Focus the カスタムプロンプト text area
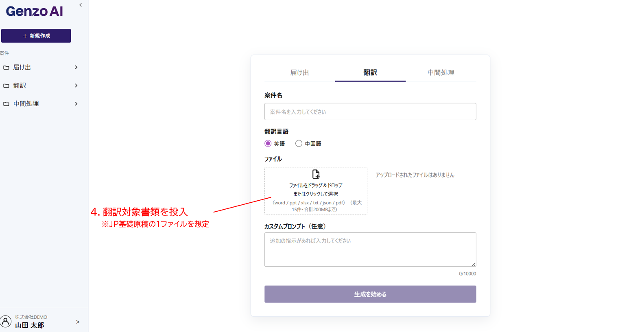644x333 pixels. click(x=370, y=250)
